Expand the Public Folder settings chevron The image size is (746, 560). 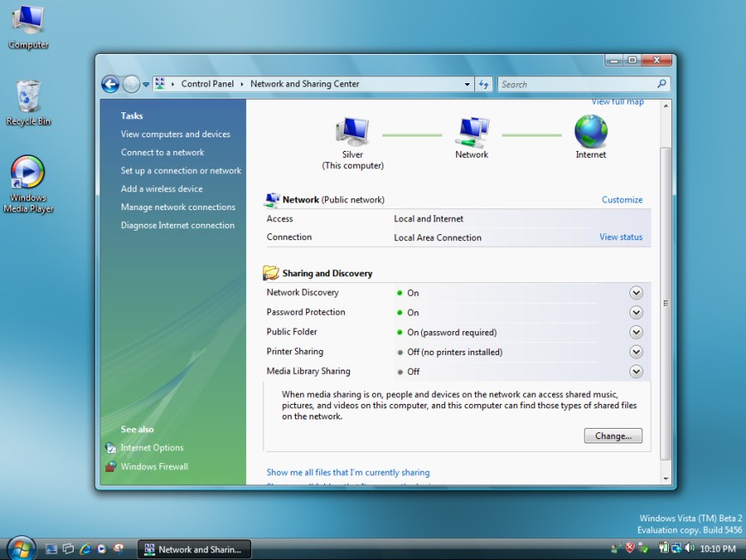(636, 332)
